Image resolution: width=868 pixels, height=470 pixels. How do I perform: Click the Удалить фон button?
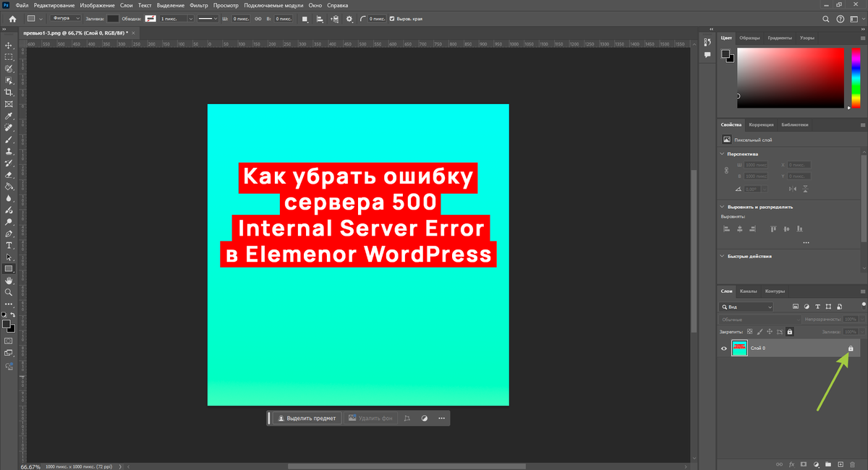(370, 418)
